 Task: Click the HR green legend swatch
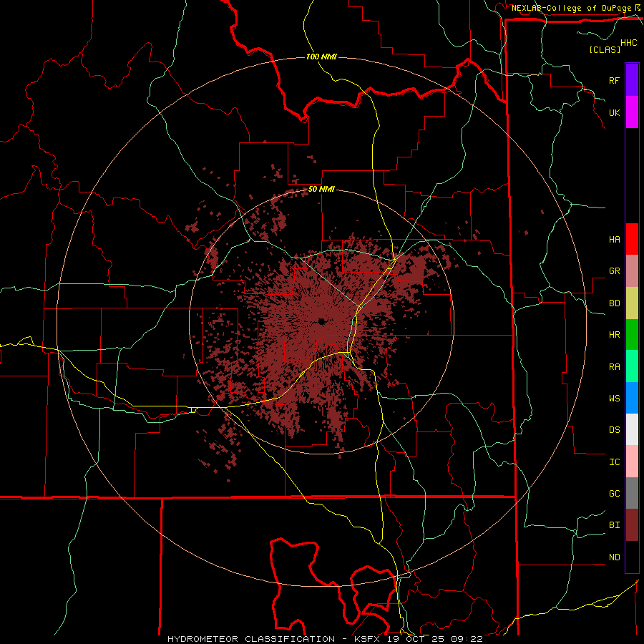click(632, 335)
